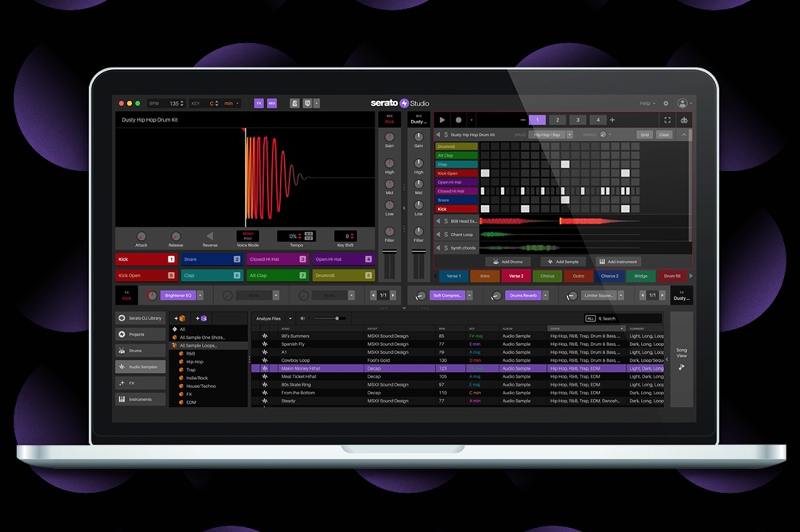Select the Chorus scene
The width and height of the screenshot is (800, 532).
click(547, 276)
